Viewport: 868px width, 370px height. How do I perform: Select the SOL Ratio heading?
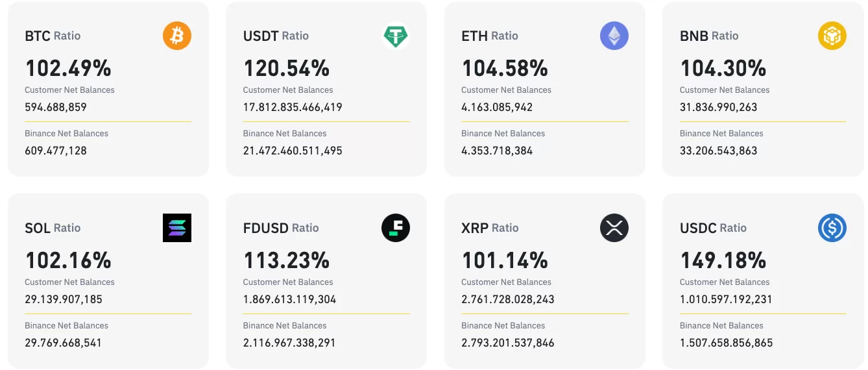pyautogui.click(x=53, y=228)
